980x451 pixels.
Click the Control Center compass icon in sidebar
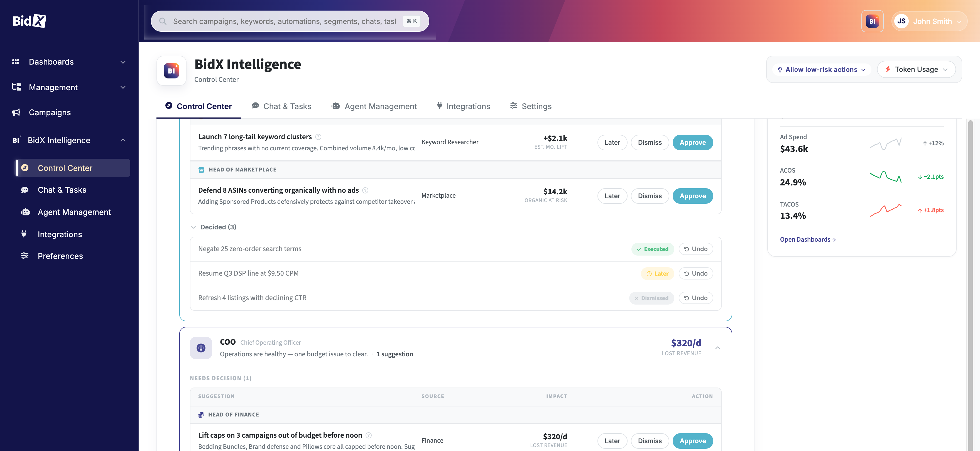[x=25, y=168]
